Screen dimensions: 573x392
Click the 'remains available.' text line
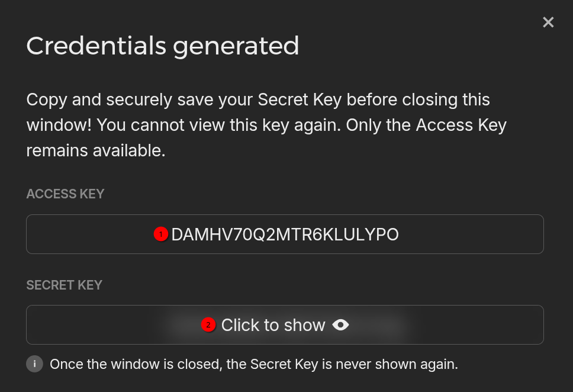click(96, 150)
